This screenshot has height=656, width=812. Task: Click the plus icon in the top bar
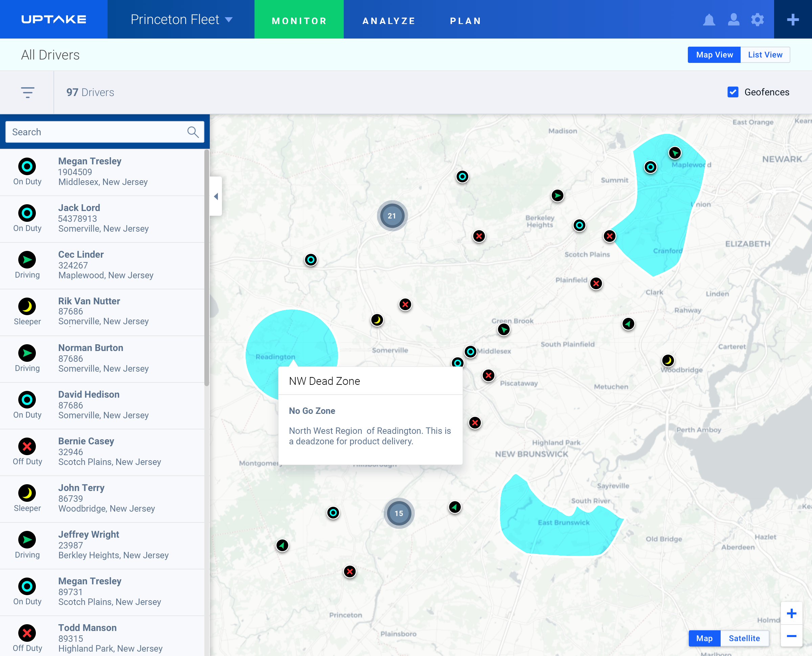point(793,19)
